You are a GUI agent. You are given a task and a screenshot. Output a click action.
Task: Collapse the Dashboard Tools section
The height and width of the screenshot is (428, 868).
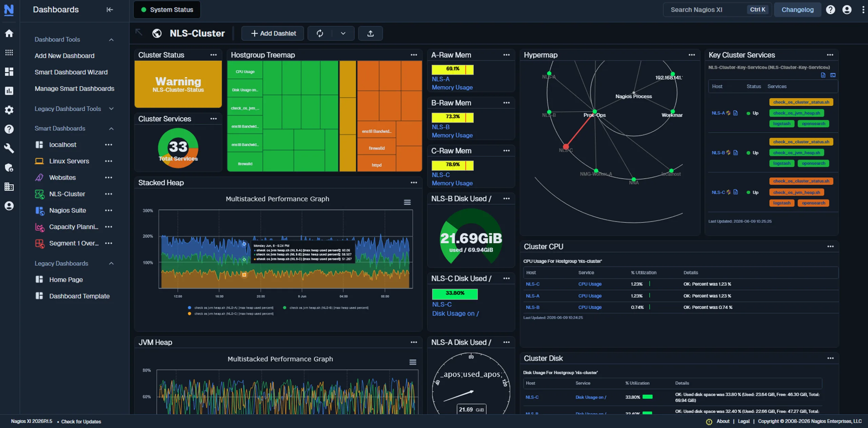(111, 40)
